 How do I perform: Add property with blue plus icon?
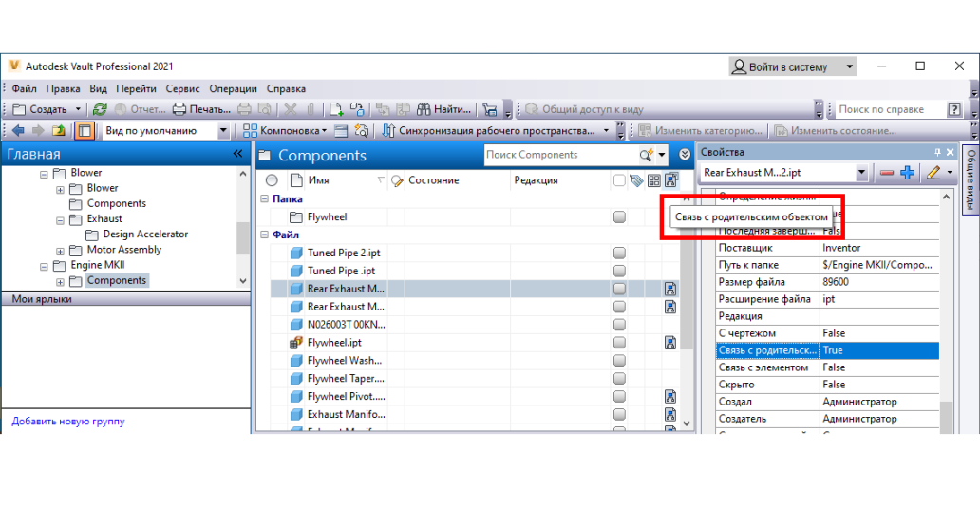click(x=908, y=173)
